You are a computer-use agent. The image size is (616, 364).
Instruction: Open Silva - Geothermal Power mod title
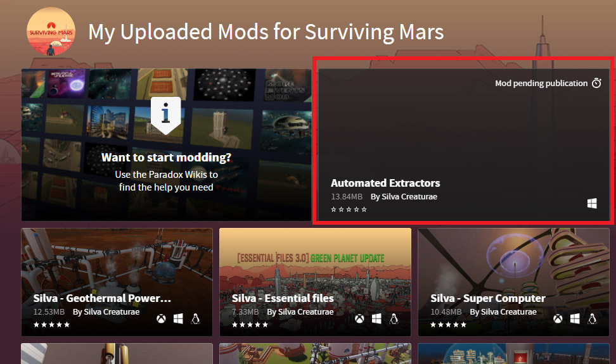(x=102, y=299)
